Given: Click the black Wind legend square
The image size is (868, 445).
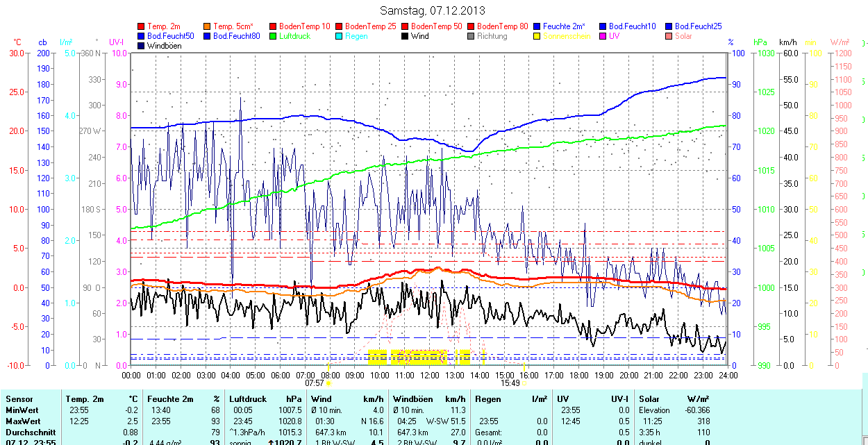Looking at the screenshot, I should pyautogui.click(x=406, y=36).
